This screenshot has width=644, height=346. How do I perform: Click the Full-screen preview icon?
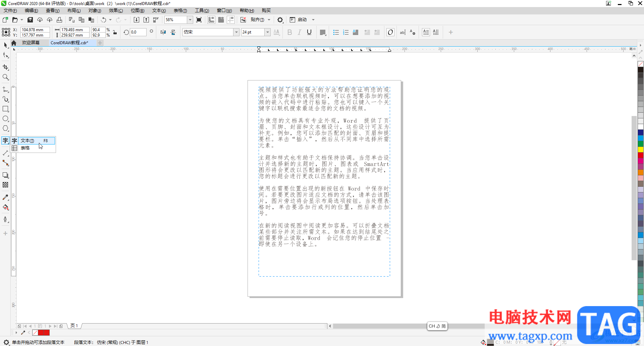tap(199, 20)
